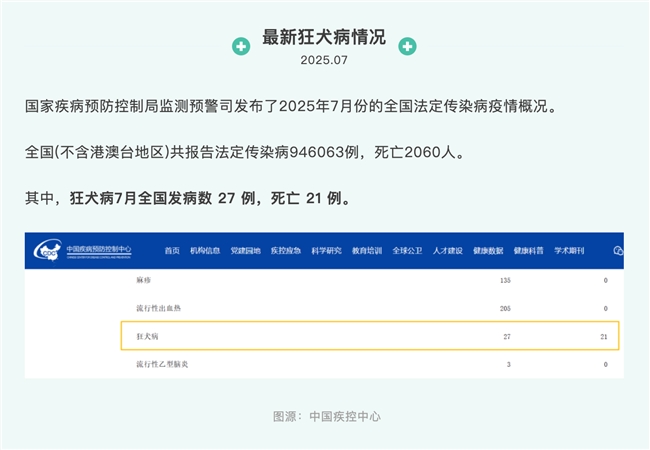
Task: Click the left green plus icon
Action: [241, 47]
